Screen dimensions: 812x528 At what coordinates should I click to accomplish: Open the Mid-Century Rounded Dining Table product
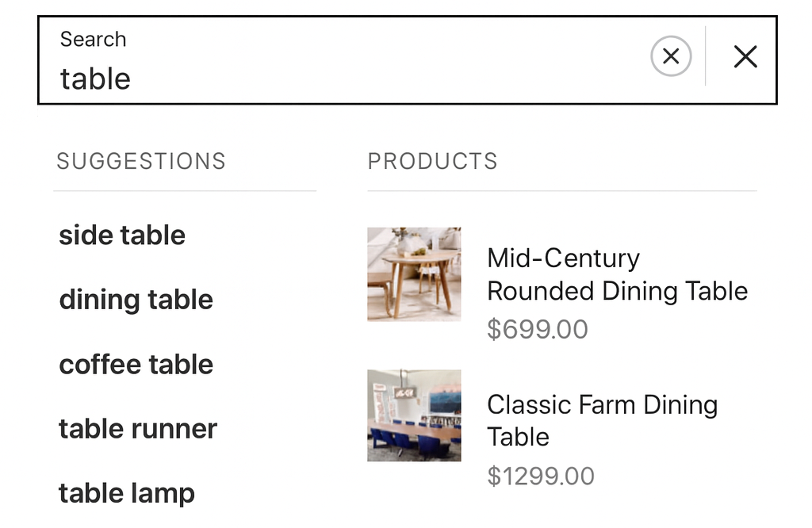[x=617, y=274]
